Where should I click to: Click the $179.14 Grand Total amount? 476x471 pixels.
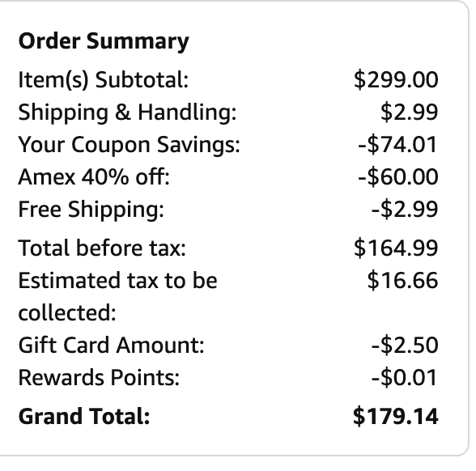[x=396, y=416]
